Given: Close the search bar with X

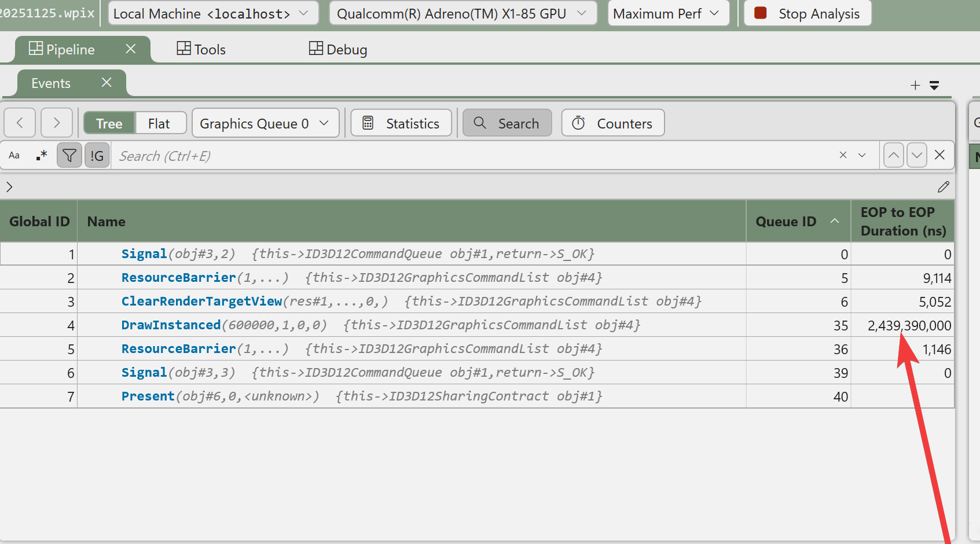Looking at the screenshot, I should click(x=939, y=155).
